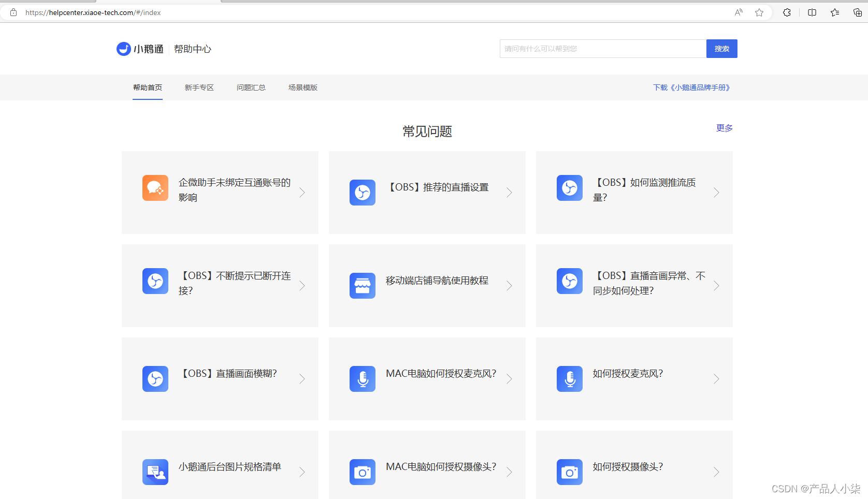Open the MAC电脑如何授权摄像头 article
The width and height of the screenshot is (868, 499).
click(x=441, y=467)
